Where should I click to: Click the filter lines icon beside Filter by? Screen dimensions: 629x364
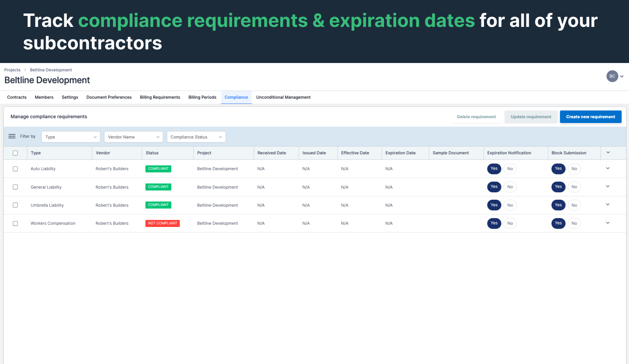12,136
